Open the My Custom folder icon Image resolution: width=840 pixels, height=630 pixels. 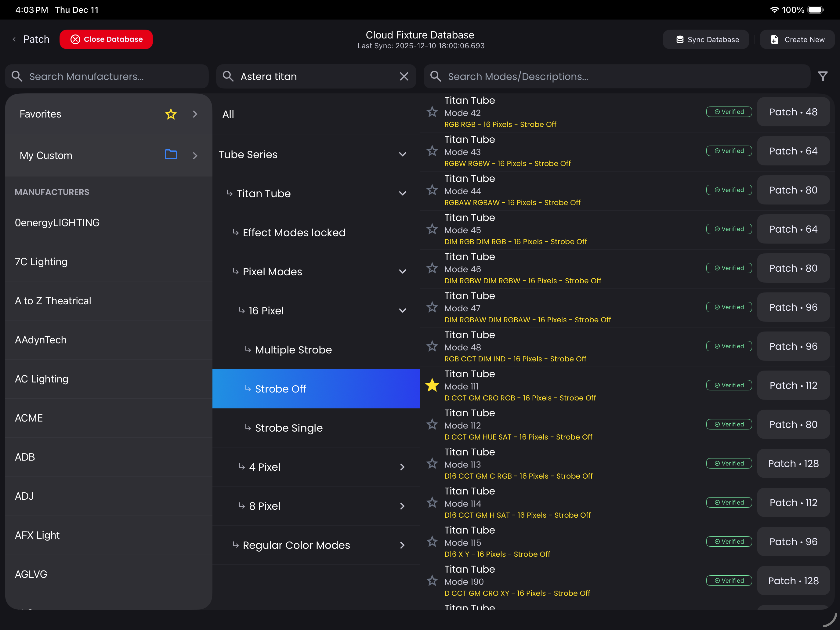171,154
